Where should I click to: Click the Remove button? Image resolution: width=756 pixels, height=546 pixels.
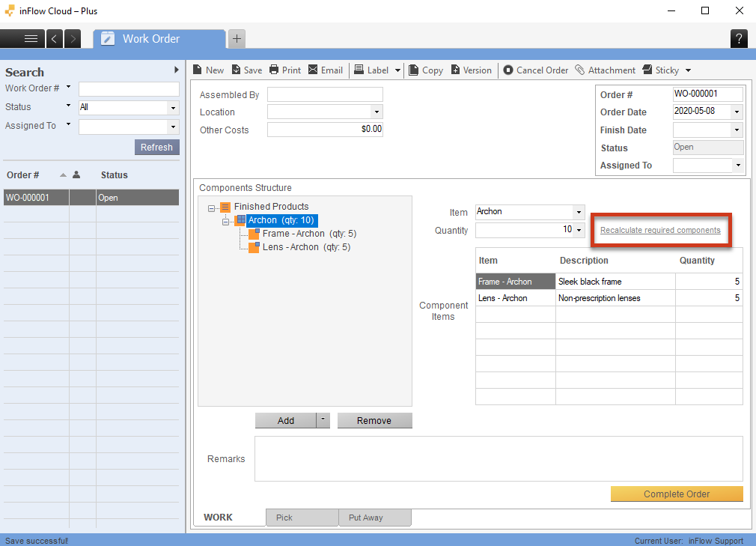coord(374,421)
